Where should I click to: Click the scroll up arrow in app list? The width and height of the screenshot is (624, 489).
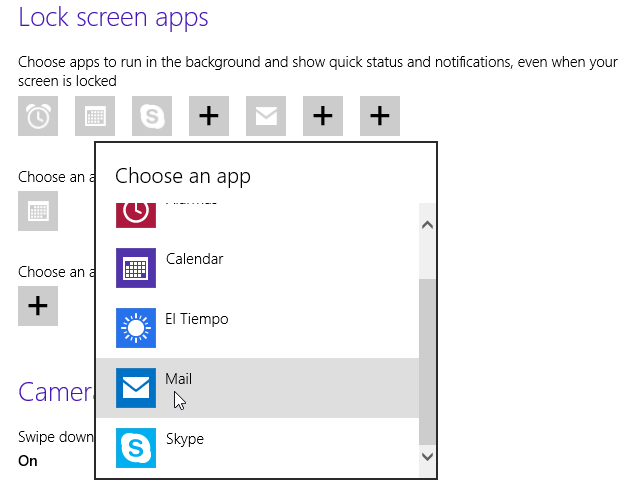428,225
